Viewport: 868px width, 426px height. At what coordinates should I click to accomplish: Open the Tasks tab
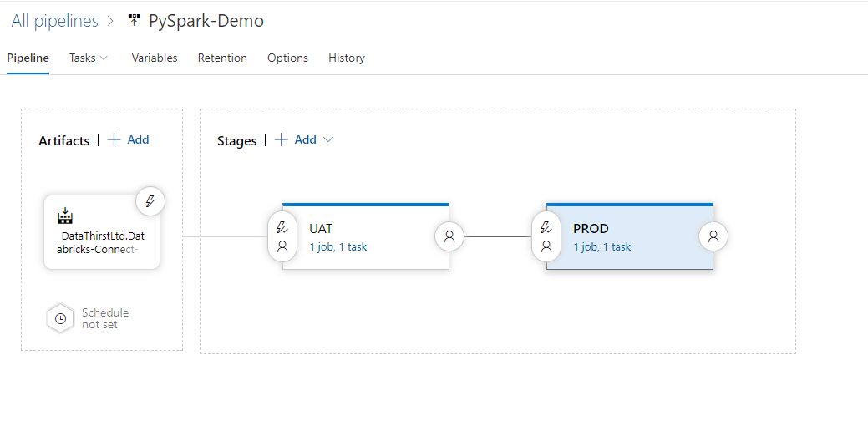[83, 58]
